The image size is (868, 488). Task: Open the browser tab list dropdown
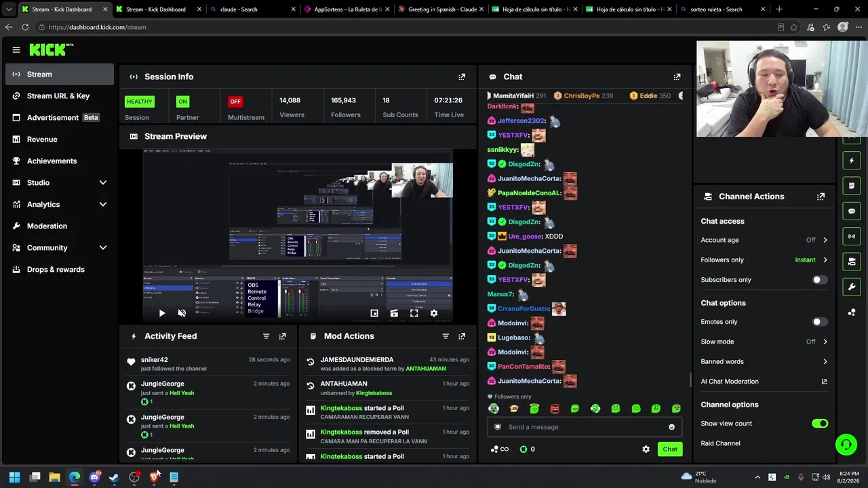9,9
